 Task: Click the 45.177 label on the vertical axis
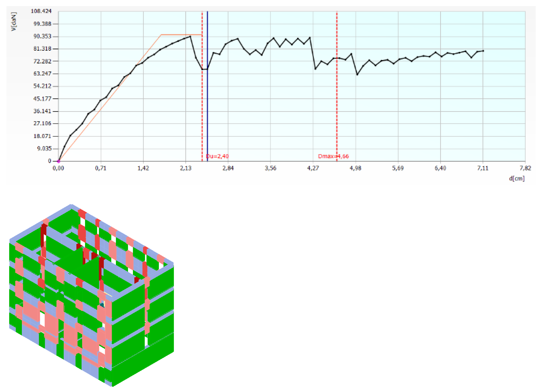point(42,99)
